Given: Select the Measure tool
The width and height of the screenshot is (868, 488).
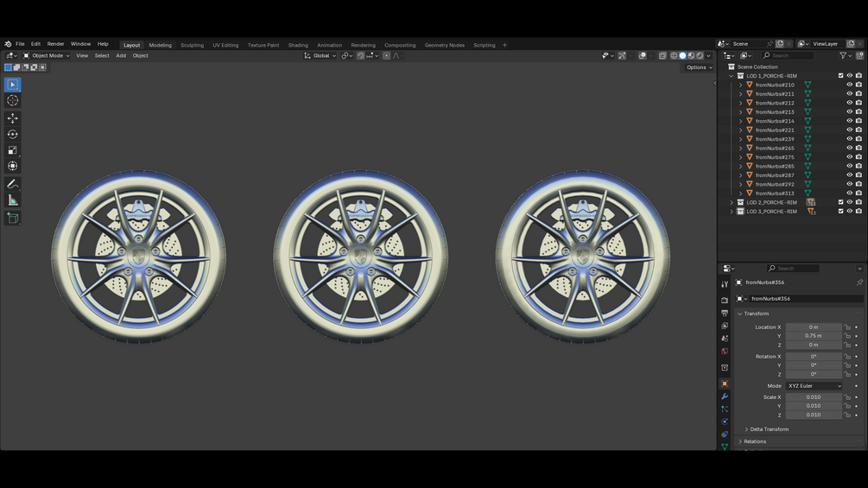Looking at the screenshot, I should [x=12, y=200].
